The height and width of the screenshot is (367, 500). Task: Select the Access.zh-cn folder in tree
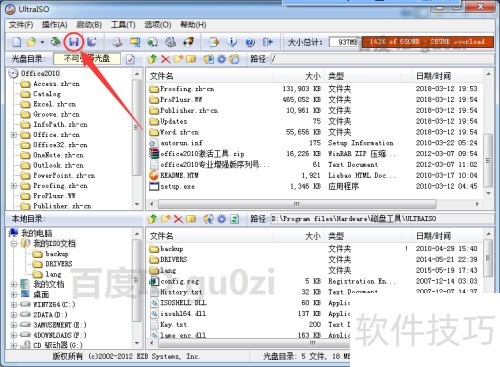[56, 84]
